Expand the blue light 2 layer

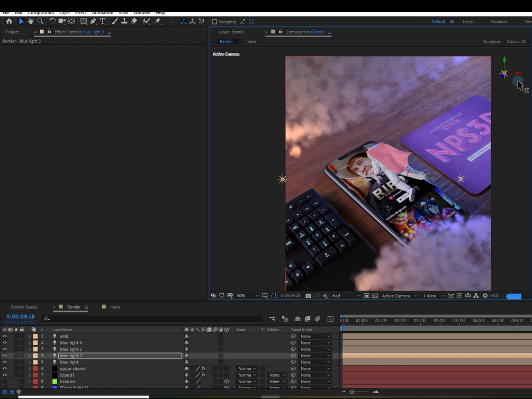[x=30, y=349]
